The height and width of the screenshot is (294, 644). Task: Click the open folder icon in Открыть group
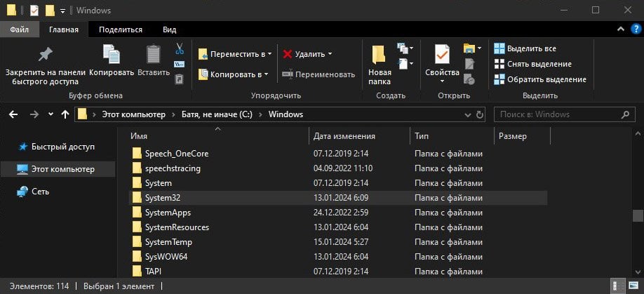click(x=469, y=48)
